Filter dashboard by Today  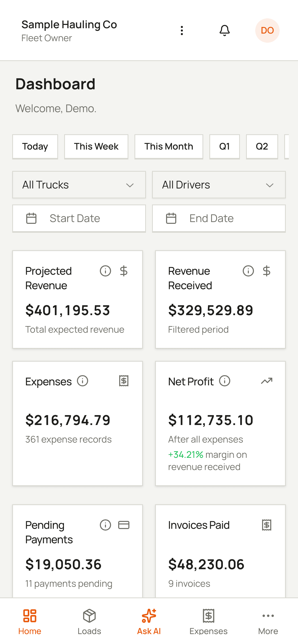pos(35,147)
